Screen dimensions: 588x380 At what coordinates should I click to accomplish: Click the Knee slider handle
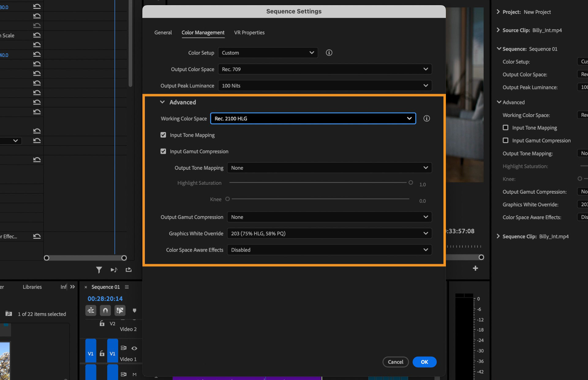(x=227, y=199)
